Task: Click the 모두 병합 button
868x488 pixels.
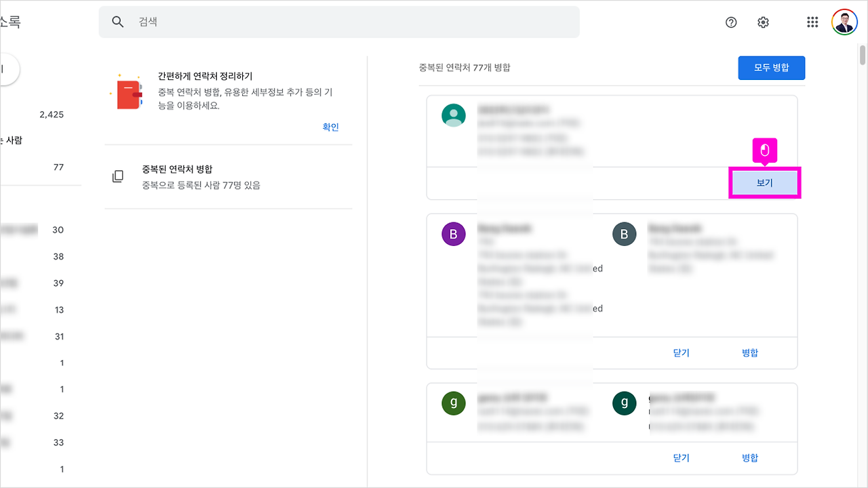Action: (x=771, y=68)
